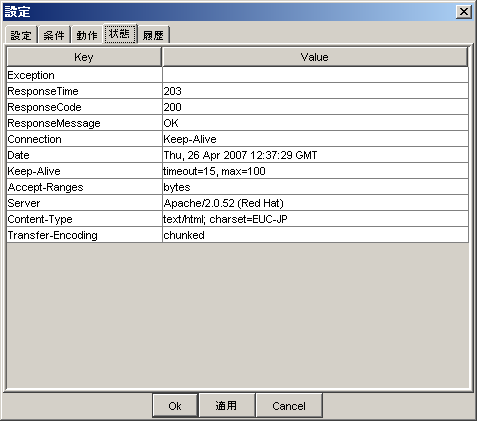Open the 条件 tab
477x421 pixels.
click(x=54, y=35)
